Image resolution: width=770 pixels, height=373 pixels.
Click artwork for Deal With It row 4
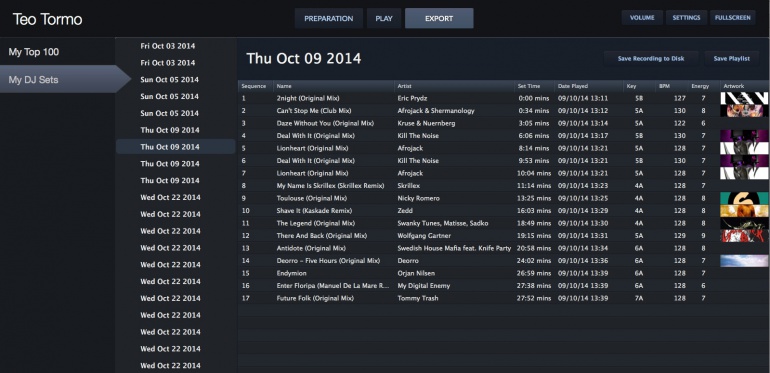[744, 136]
